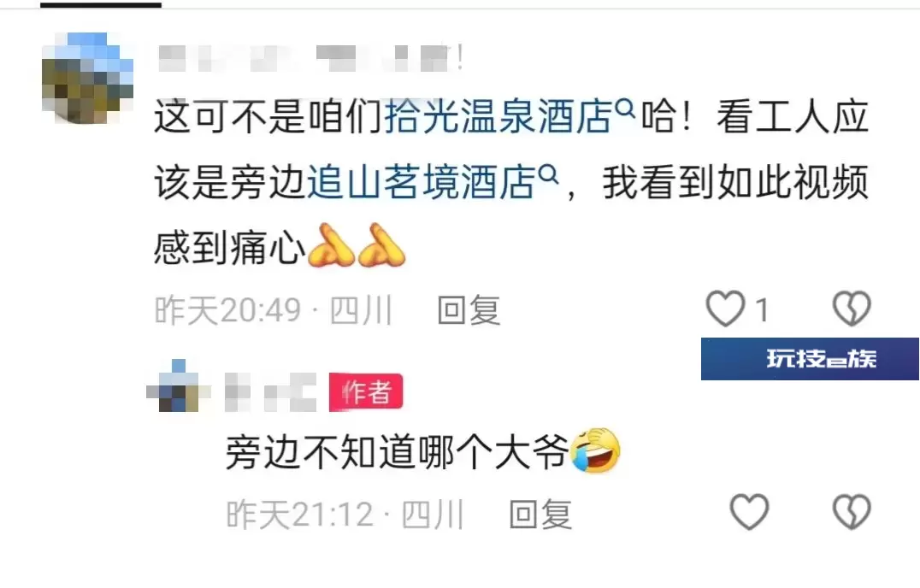Tap the underlined active tab at top

[x=100, y=5]
